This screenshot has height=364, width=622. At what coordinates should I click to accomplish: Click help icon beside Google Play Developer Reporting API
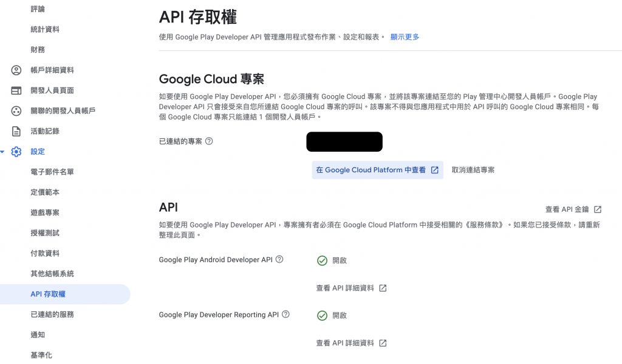(285, 314)
